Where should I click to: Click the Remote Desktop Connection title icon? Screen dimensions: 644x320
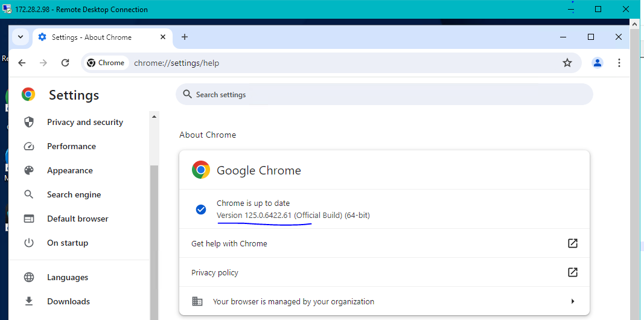pos(7,9)
